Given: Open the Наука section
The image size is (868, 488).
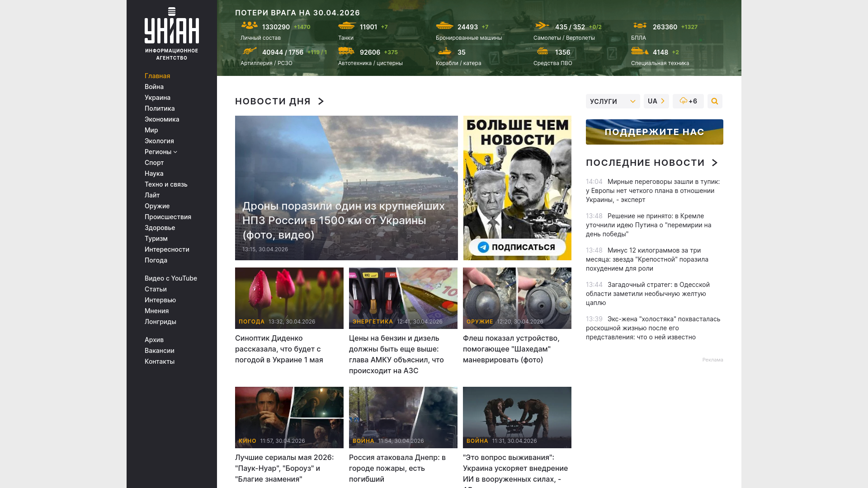Looking at the screenshot, I should pyautogui.click(x=154, y=174).
